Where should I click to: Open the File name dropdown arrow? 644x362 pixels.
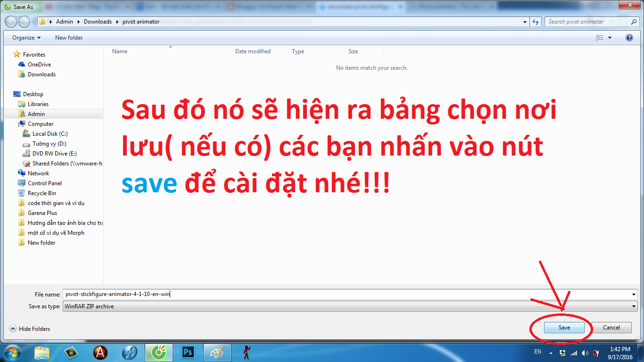634,294
